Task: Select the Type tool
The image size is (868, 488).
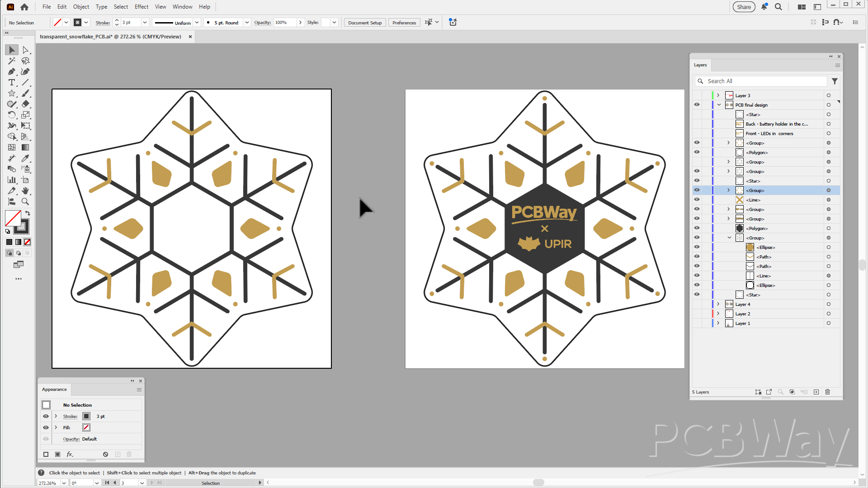Action: [12, 83]
